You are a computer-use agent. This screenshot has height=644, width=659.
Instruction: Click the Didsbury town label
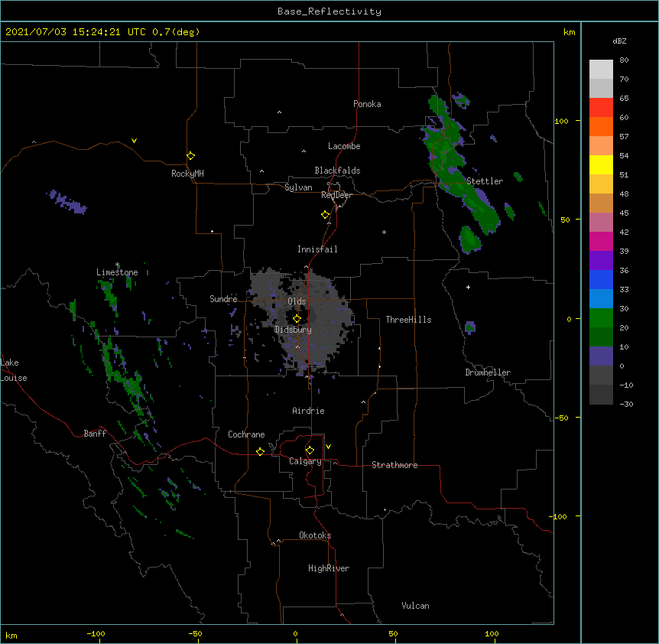point(294,330)
